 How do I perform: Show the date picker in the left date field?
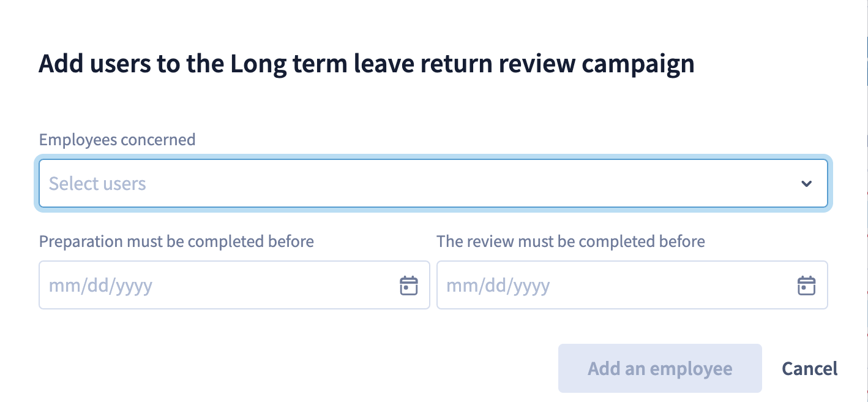pyautogui.click(x=408, y=286)
